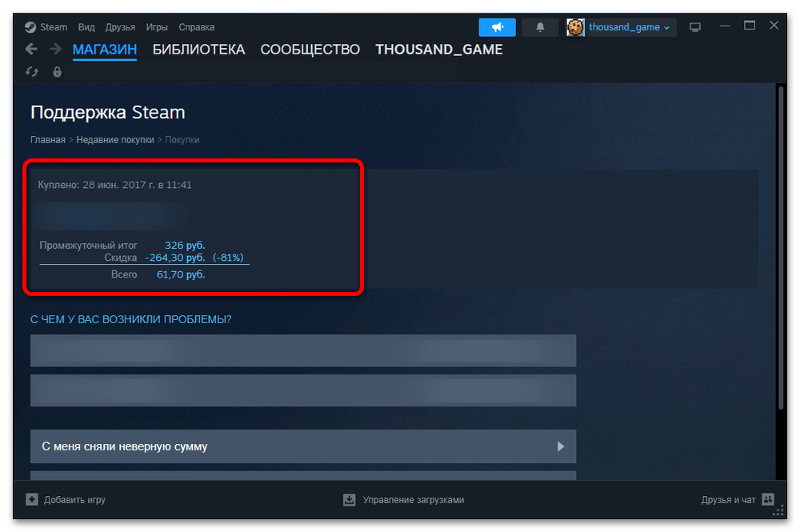Click the back navigation arrow
800x532 pixels.
coord(31,50)
